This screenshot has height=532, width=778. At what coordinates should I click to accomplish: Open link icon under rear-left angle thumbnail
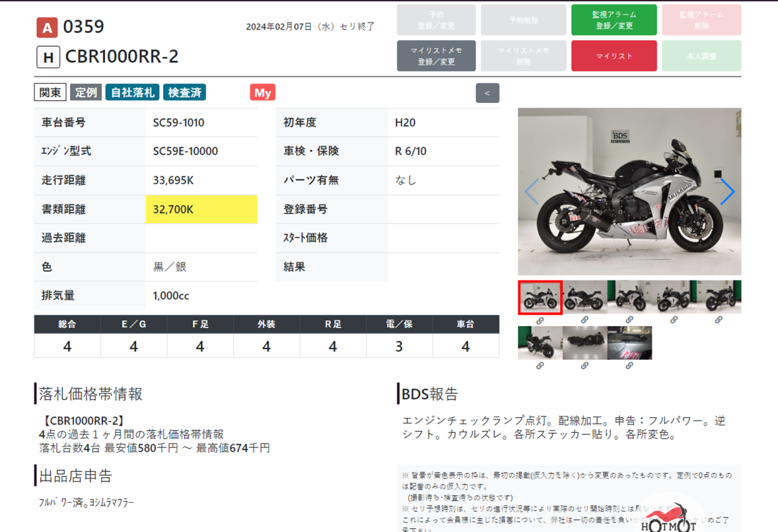click(x=540, y=365)
